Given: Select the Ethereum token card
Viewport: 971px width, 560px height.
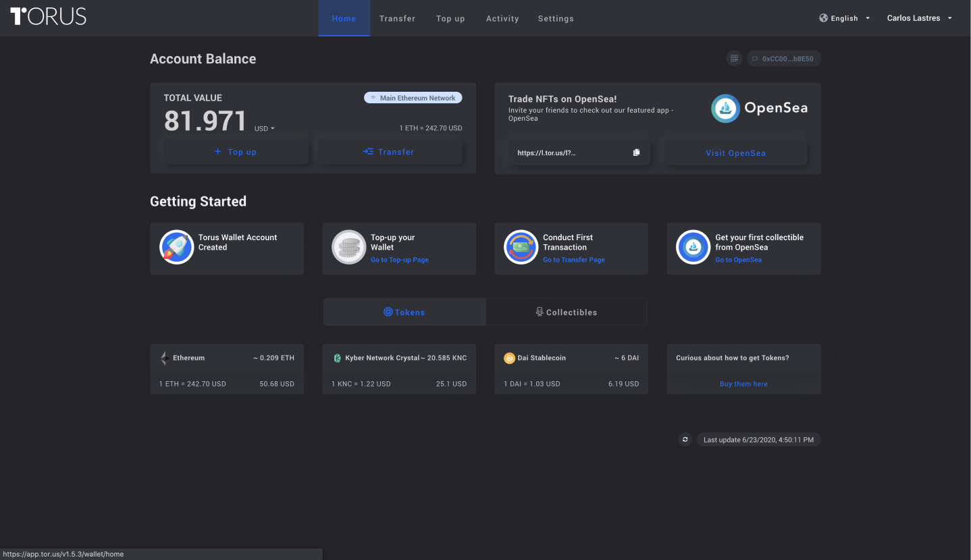Looking at the screenshot, I should (227, 369).
